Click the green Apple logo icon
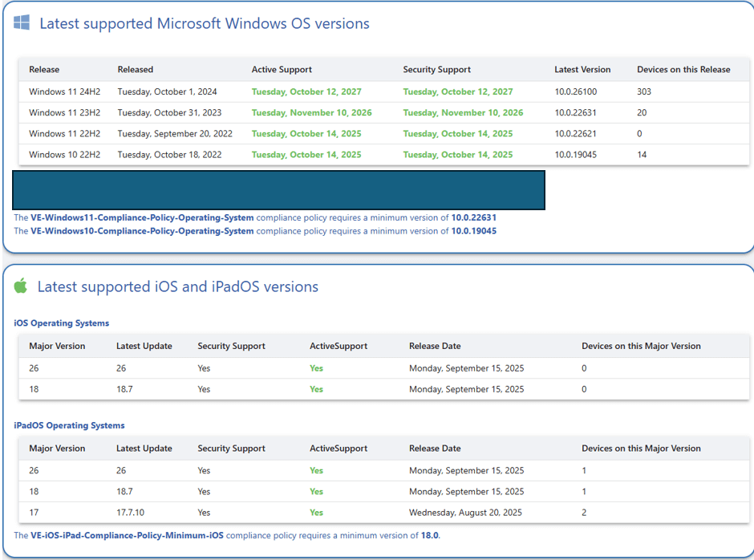The image size is (754, 560). (21, 286)
